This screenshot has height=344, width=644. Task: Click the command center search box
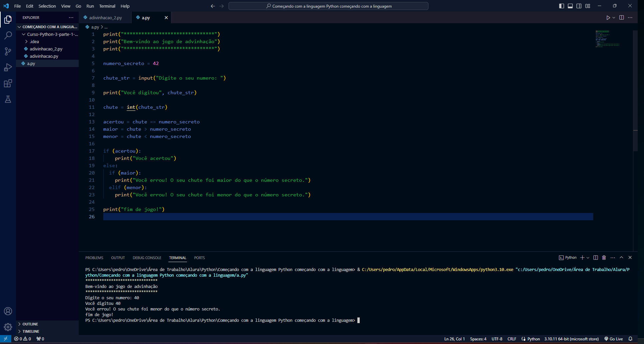[x=328, y=6]
